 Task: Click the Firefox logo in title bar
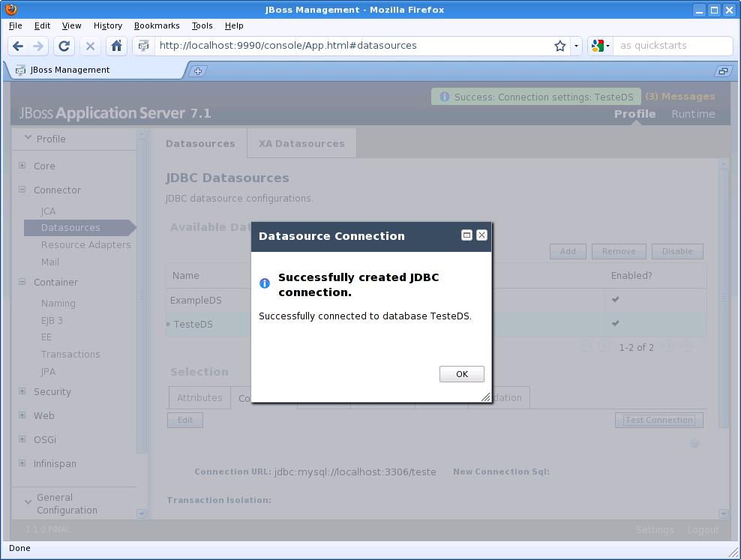pos(11,9)
